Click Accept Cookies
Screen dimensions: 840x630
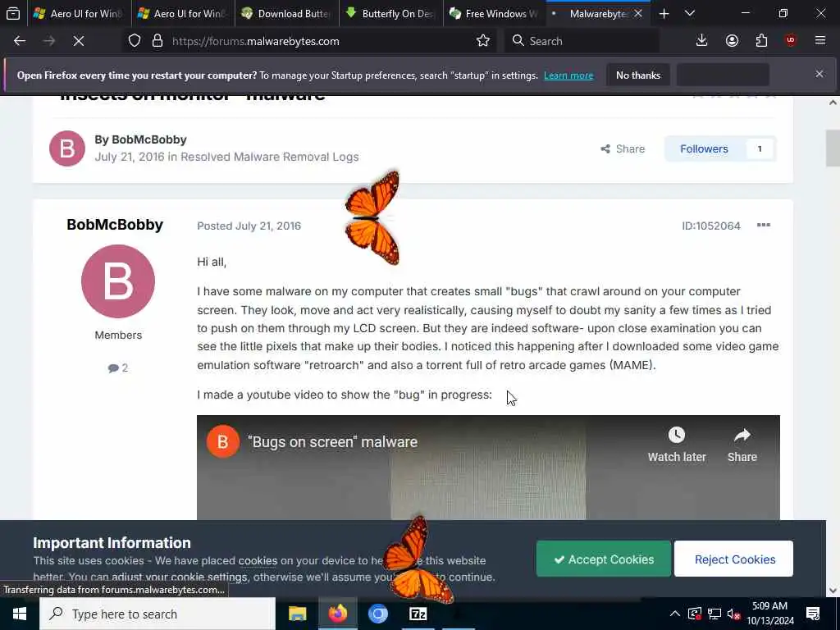point(603,559)
